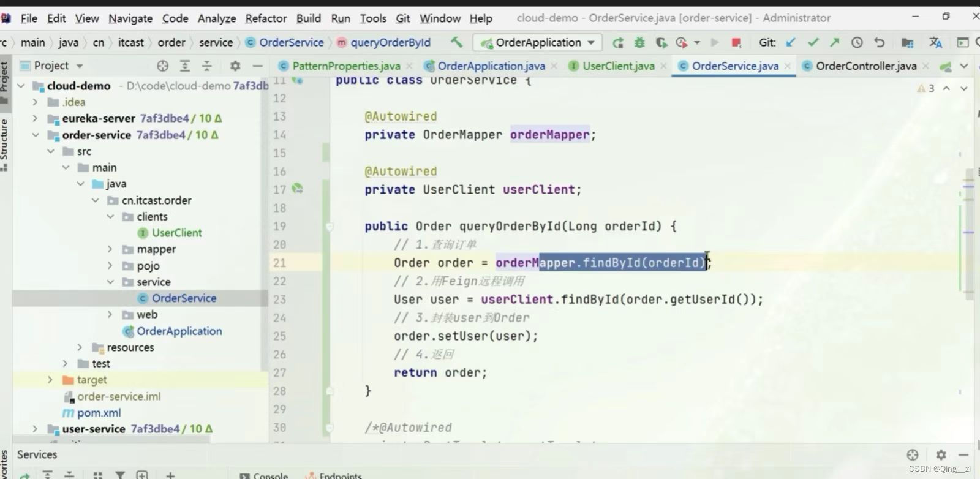980x479 pixels.
Task: Update project using blue Git arrow
Action: point(791,42)
